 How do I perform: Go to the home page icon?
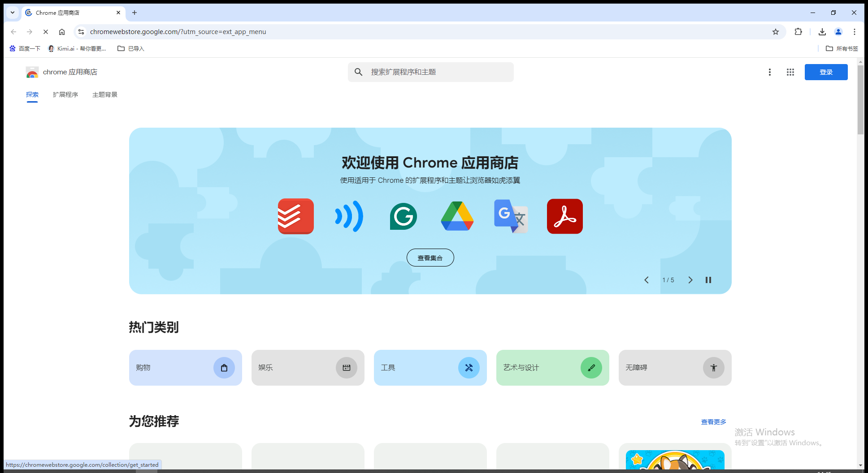[62, 32]
